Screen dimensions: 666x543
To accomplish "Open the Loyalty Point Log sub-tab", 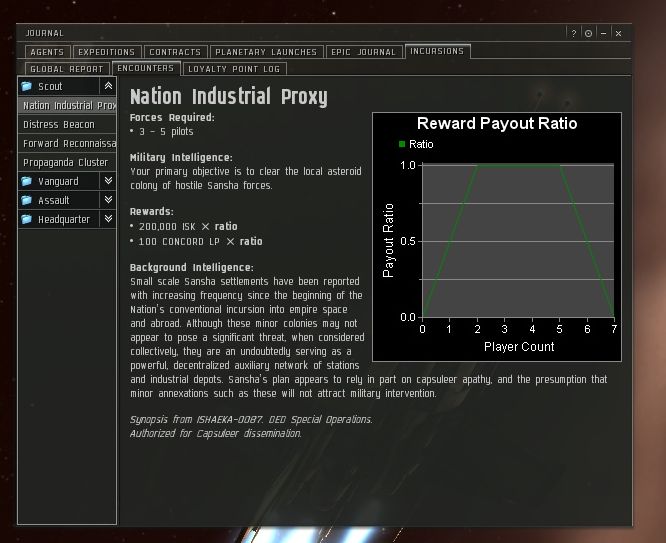I will tap(234, 69).
